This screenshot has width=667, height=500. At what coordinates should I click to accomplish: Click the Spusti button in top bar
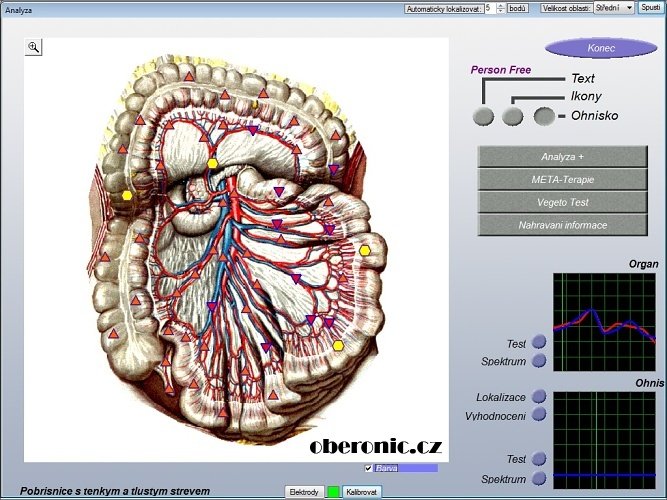[652, 7]
